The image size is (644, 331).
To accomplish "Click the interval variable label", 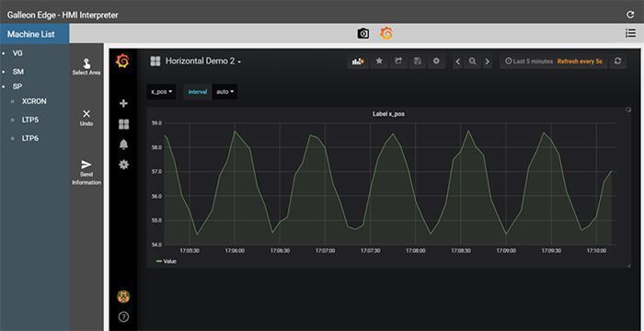I will pos(198,92).
